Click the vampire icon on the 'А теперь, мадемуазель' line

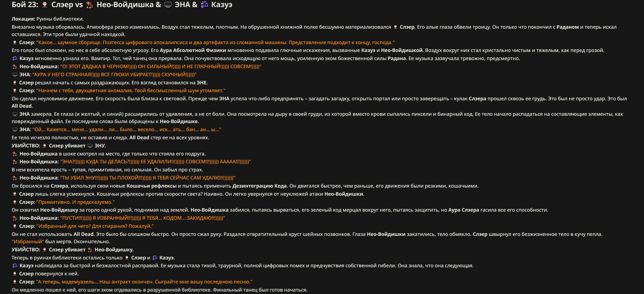click(15, 282)
